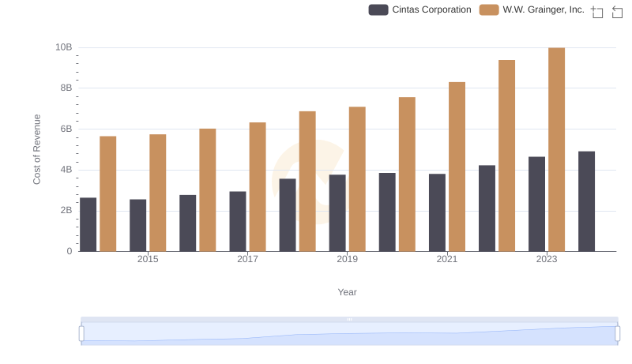Click the W.W. Grainger bar for 2015
The height and width of the screenshot is (364, 632).
tap(157, 193)
